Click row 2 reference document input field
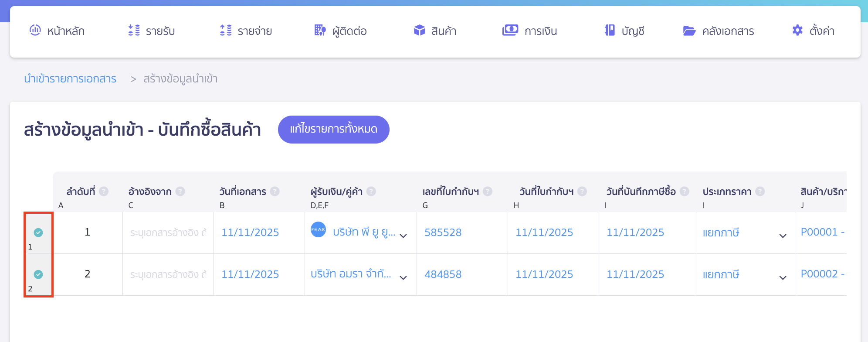This screenshot has height=342, width=868. pos(168,275)
